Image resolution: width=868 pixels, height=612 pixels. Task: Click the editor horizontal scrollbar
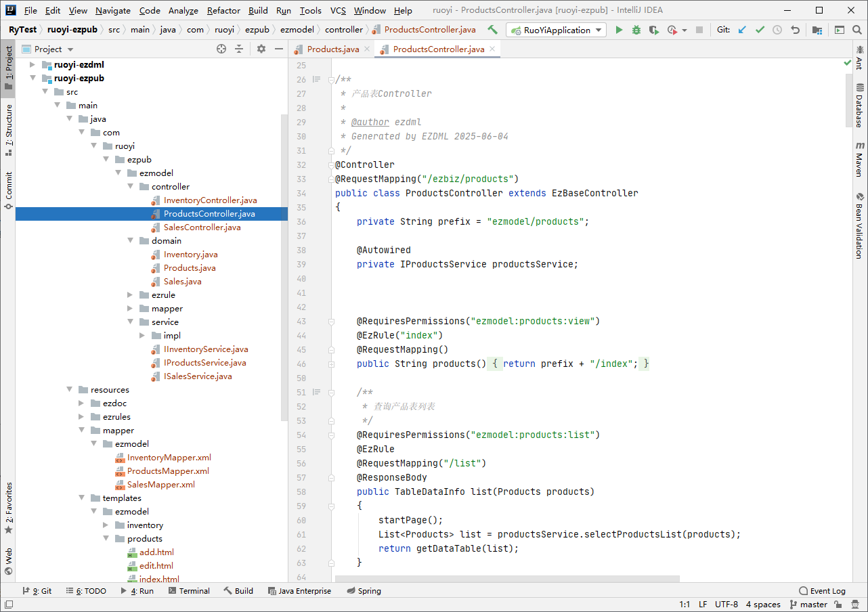[506, 580]
